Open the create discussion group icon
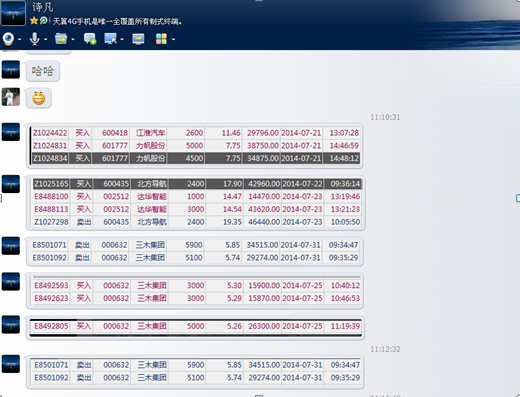 tap(90, 39)
